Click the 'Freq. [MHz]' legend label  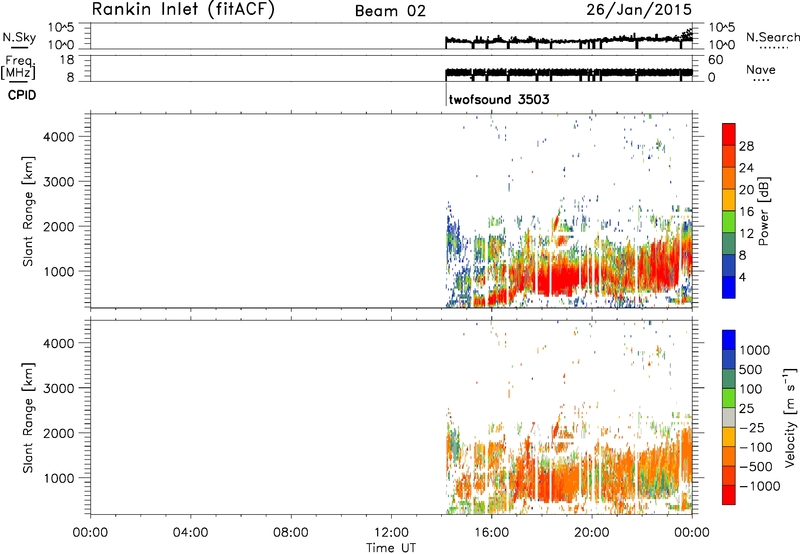pos(18,67)
